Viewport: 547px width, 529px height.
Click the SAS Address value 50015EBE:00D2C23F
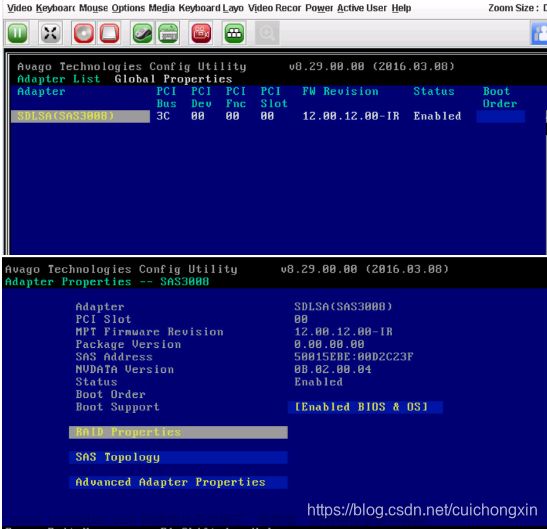coord(354,357)
